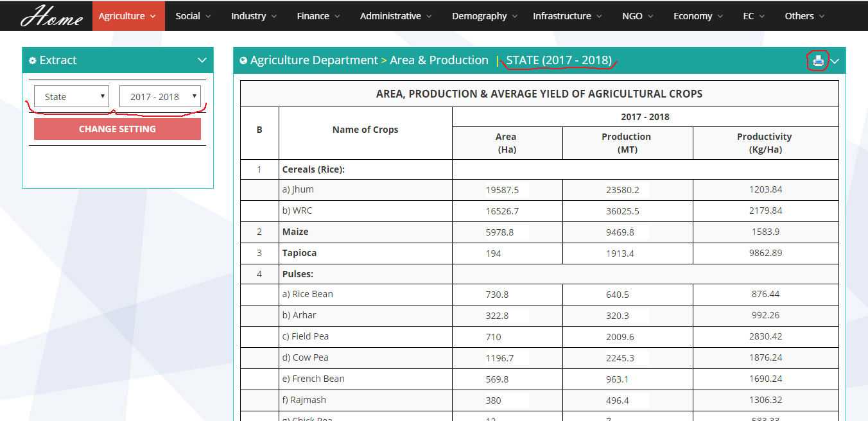Open the Finance menu
This screenshot has height=421, width=868.
point(318,16)
